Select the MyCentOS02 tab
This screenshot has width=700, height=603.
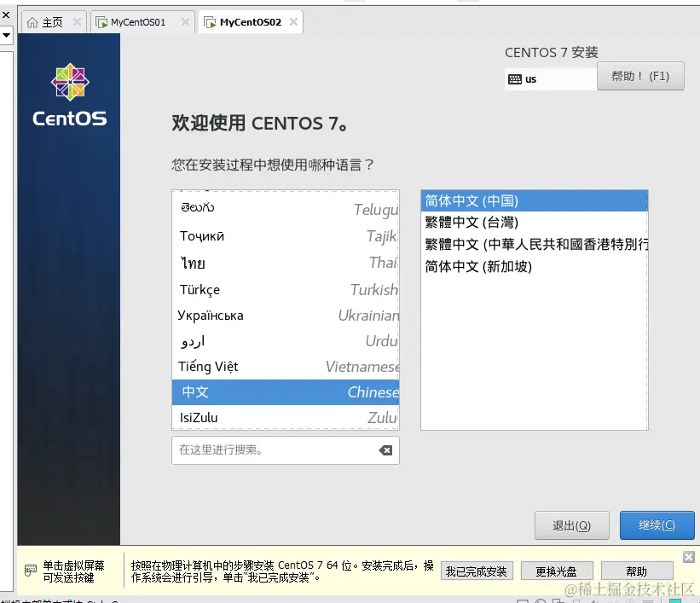[x=251, y=22]
